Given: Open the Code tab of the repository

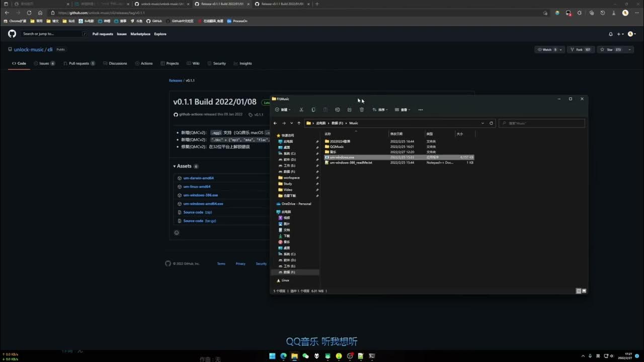Looking at the screenshot, I should point(19,63).
